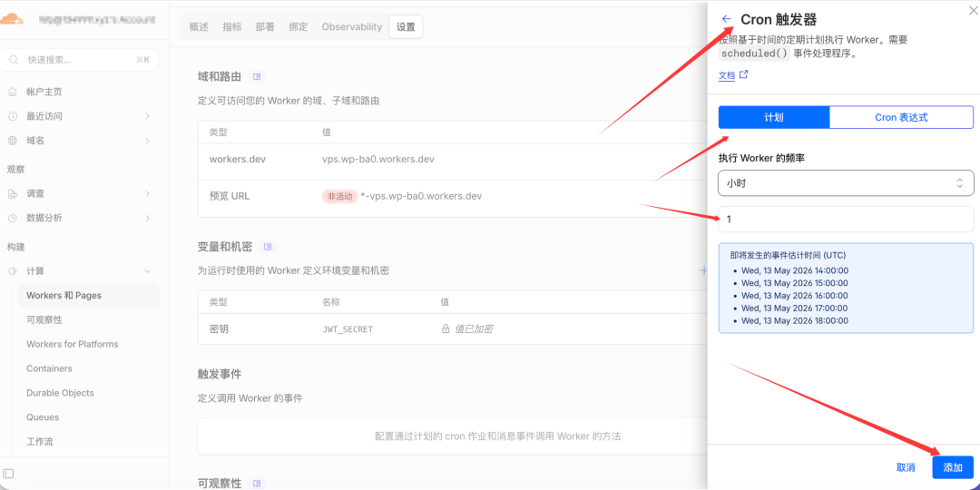This screenshot has height=490, width=980.
Task: Click the 域名 globe icon
Action: [x=13, y=141]
